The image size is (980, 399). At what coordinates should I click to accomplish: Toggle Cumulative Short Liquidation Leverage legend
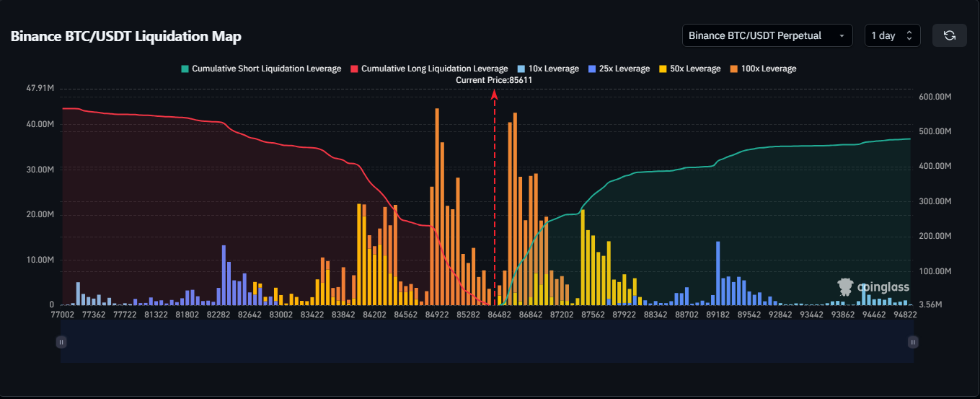(x=260, y=69)
